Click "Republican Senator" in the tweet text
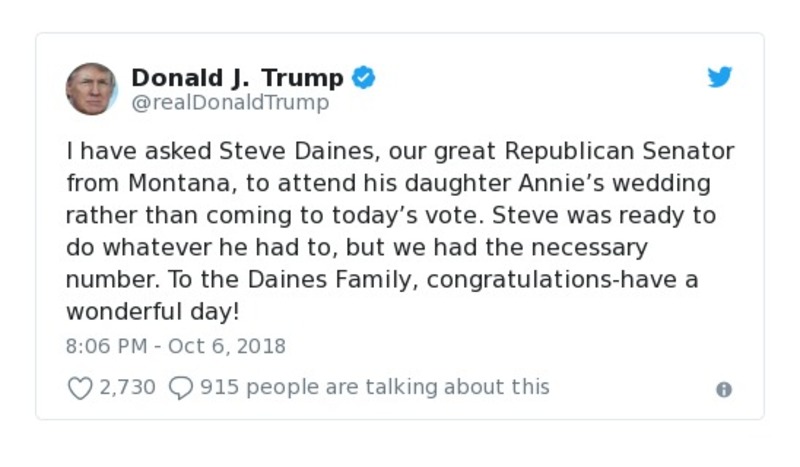This screenshot has width=800, height=467. click(619, 151)
